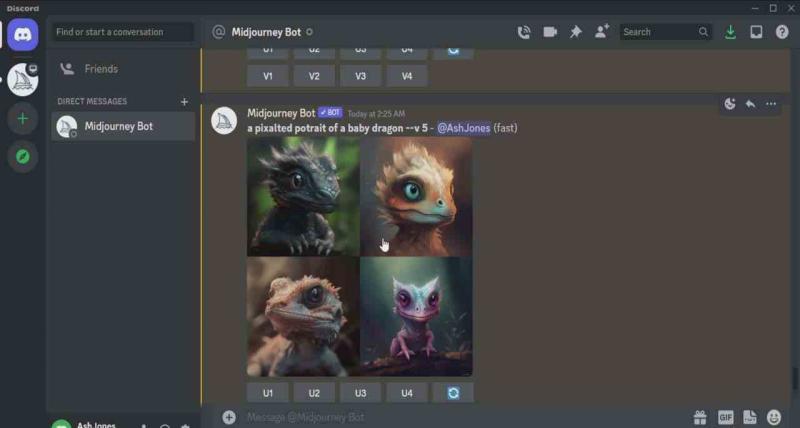Open Discord help

coord(782,32)
